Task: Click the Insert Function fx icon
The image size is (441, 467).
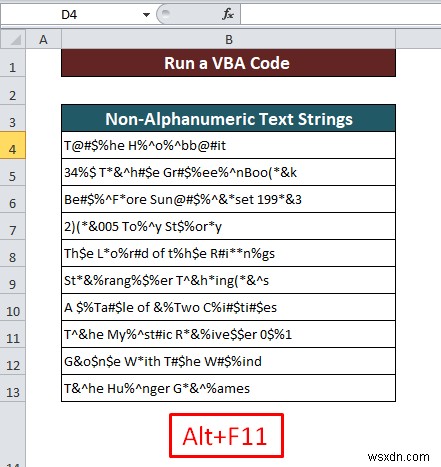Action: coord(228,14)
